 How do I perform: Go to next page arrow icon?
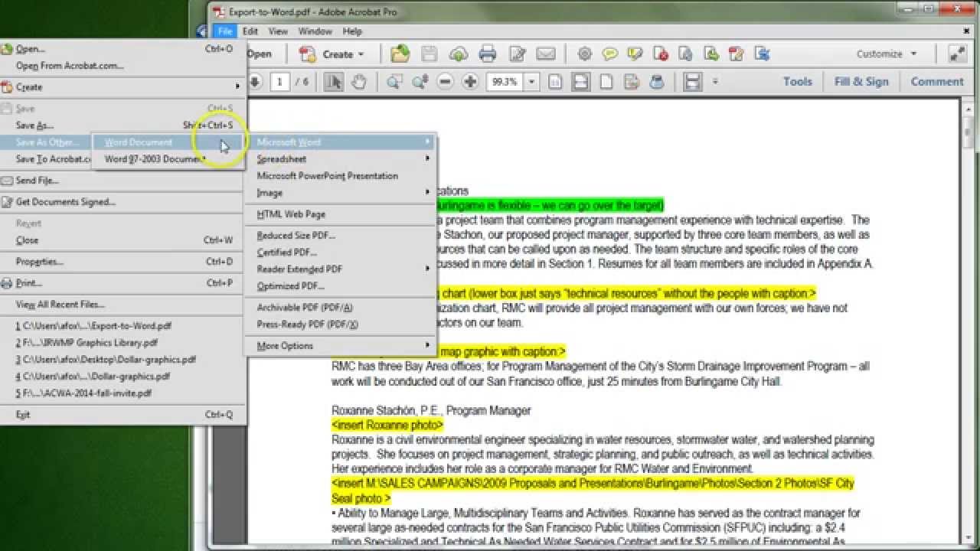[255, 81]
